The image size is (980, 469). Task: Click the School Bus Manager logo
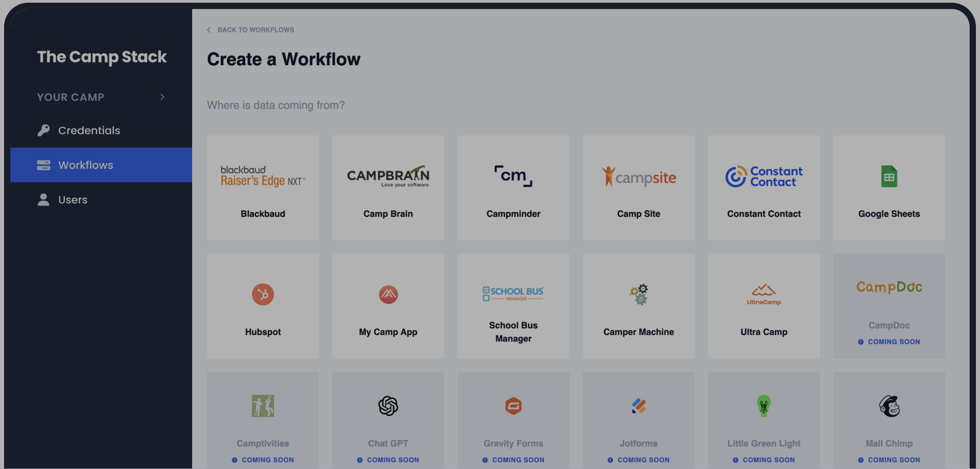point(513,294)
